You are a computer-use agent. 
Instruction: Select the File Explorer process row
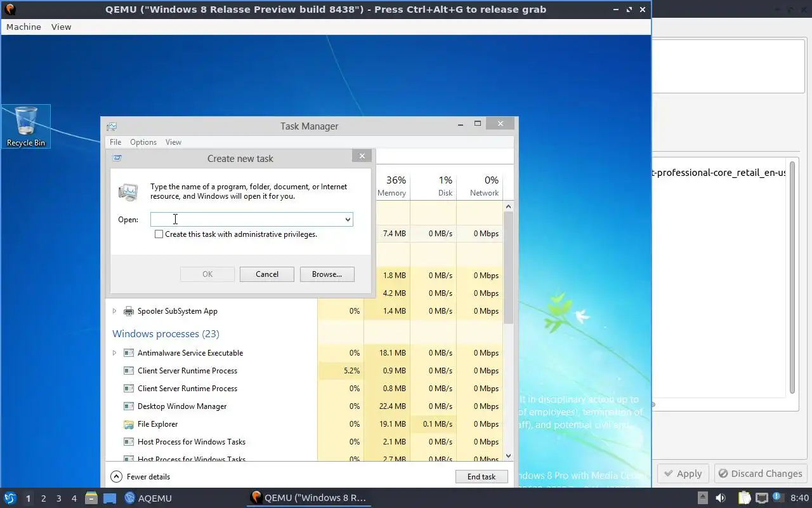tap(304, 424)
